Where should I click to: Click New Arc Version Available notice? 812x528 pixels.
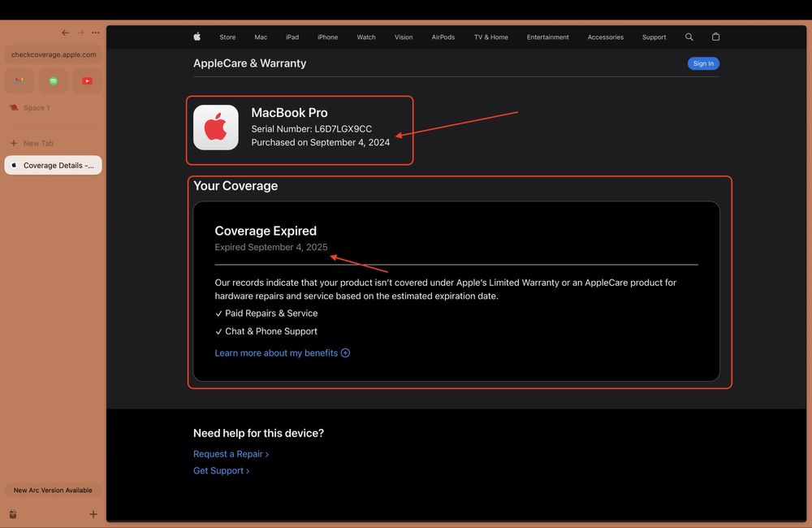pyautogui.click(x=53, y=490)
